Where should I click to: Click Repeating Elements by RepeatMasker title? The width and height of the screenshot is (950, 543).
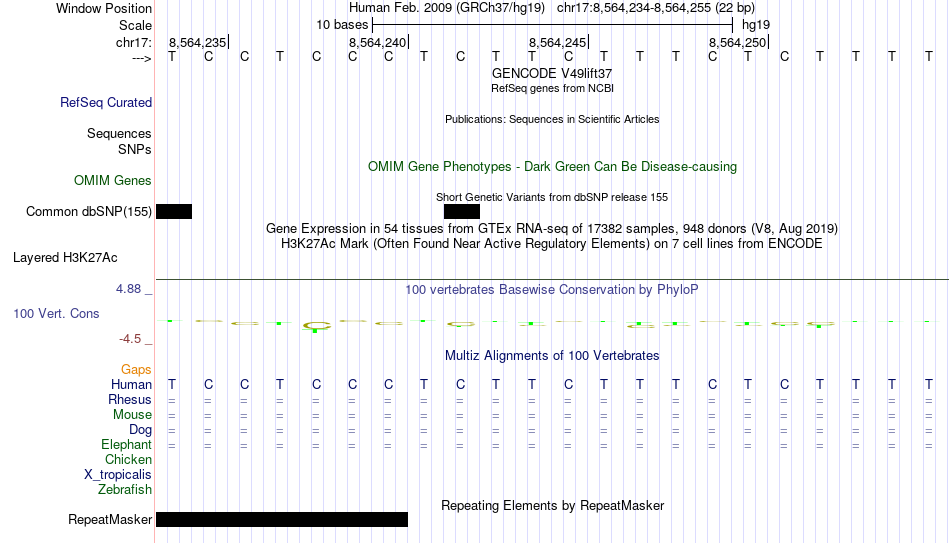tap(553, 505)
